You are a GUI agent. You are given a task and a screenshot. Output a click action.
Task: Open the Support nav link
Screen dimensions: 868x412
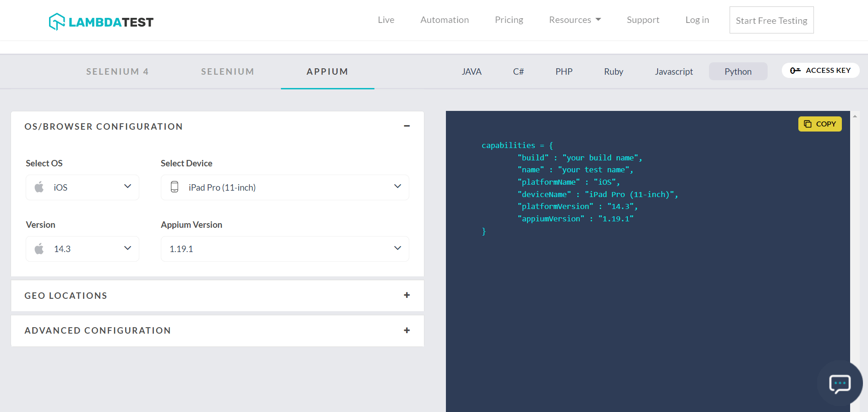click(x=643, y=20)
